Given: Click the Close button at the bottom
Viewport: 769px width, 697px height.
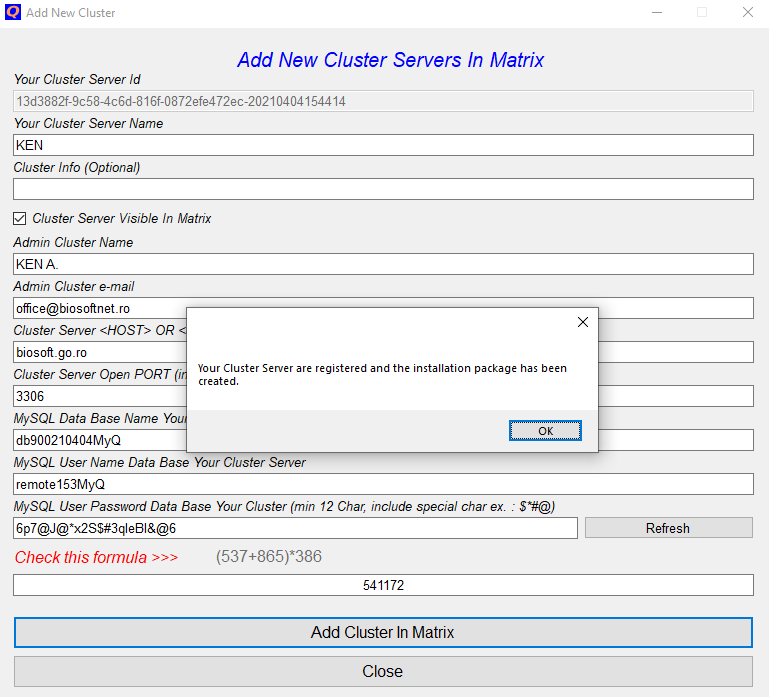Looking at the screenshot, I should tap(383, 671).
